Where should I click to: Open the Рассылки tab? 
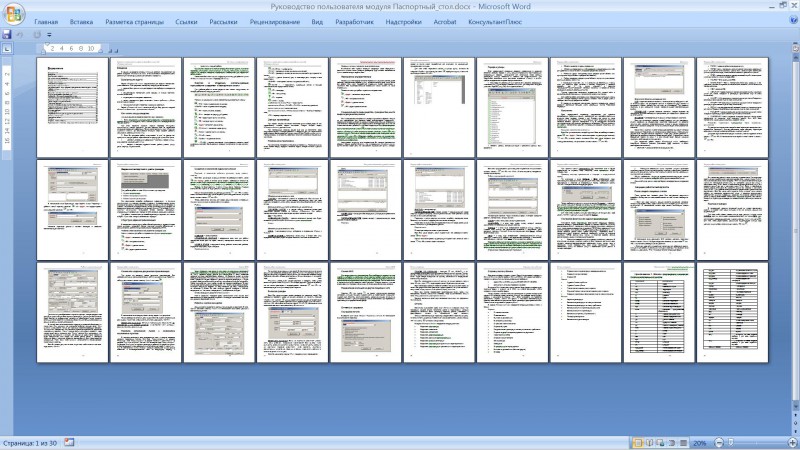pyautogui.click(x=223, y=22)
